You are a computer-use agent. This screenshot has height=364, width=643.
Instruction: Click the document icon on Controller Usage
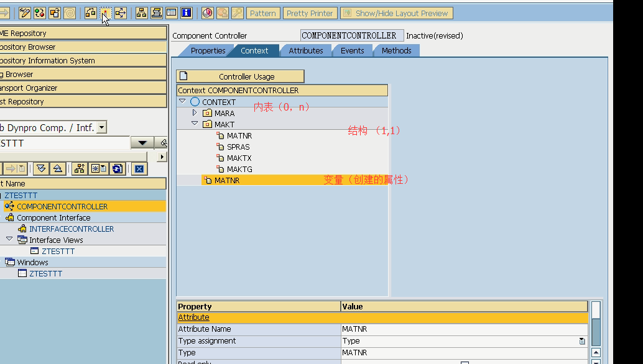point(183,76)
